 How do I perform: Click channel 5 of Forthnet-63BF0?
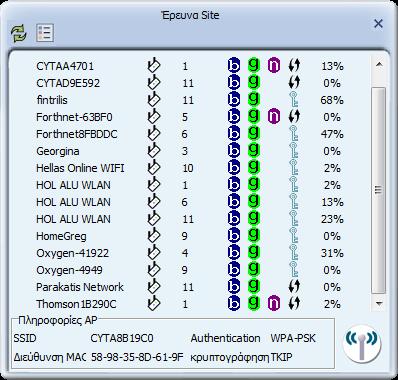click(185, 117)
